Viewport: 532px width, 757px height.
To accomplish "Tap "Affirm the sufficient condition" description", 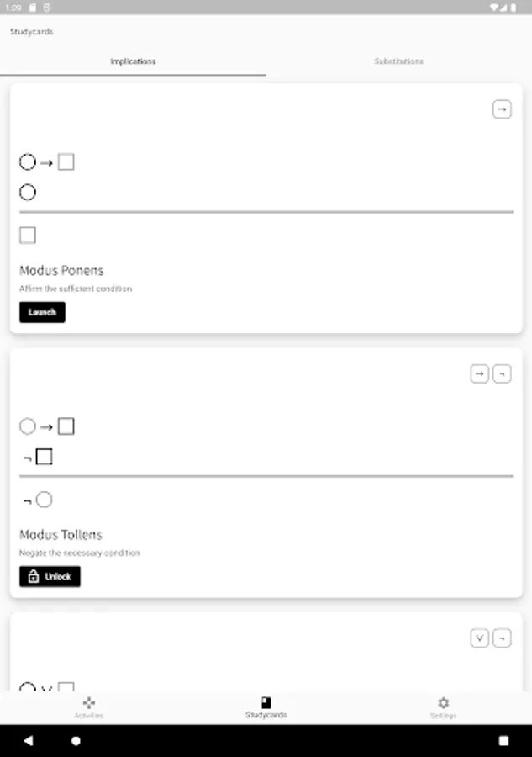I will (76, 289).
